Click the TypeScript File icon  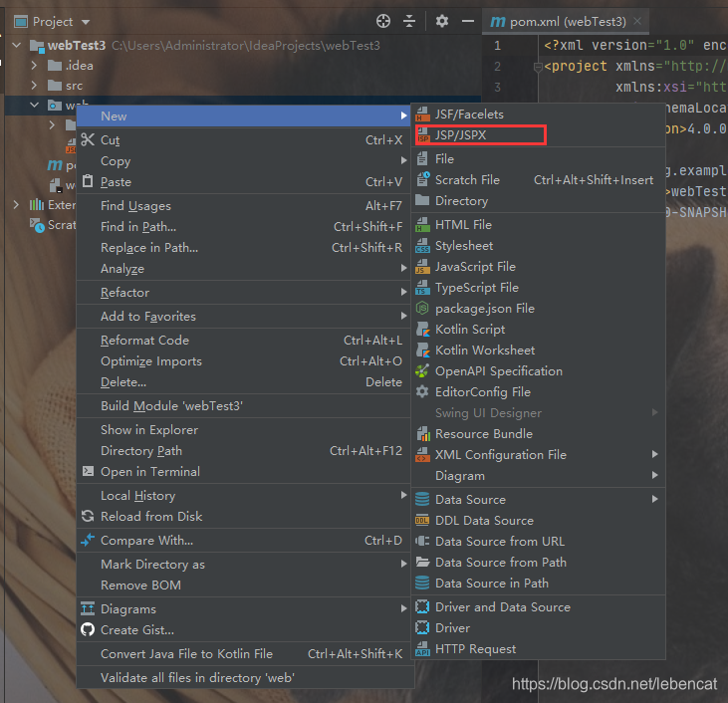click(x=422, y=288)
